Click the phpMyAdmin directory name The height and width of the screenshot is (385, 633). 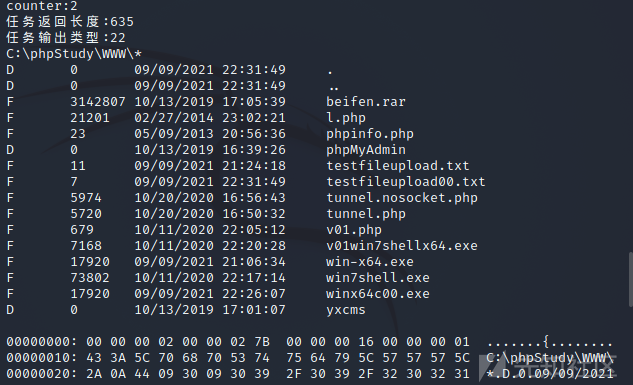pyautogui.click(x=365, y=150)
